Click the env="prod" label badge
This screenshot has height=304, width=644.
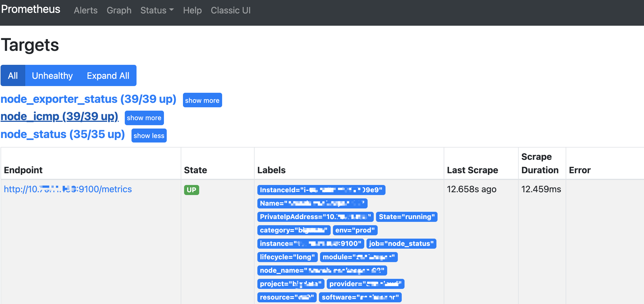tap(355, 230)
